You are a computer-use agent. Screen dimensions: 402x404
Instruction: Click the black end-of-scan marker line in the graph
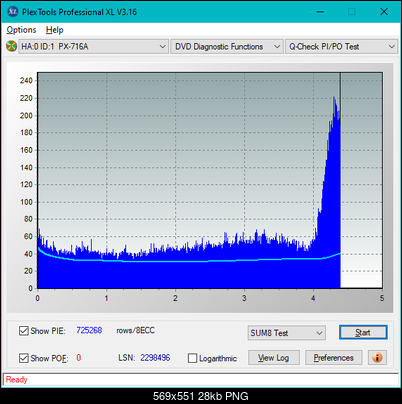(340, 98)
